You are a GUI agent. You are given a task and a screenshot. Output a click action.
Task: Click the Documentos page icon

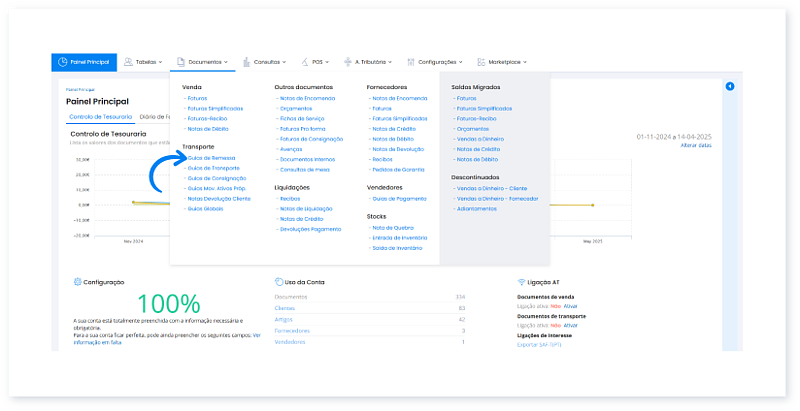[x=181, y=62]
